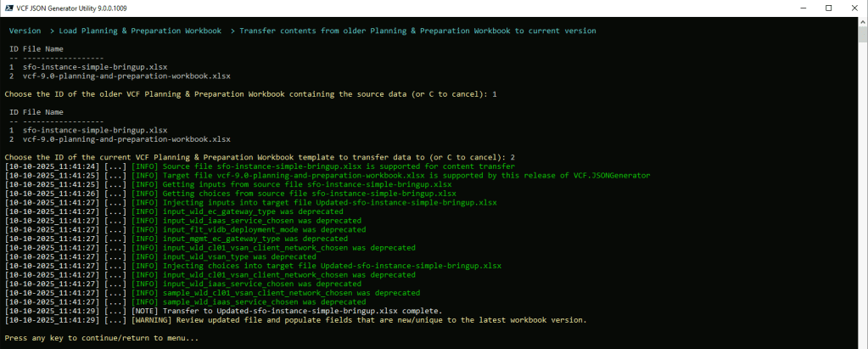Click the NOTE transfer complete log line

tap(288, 311)
